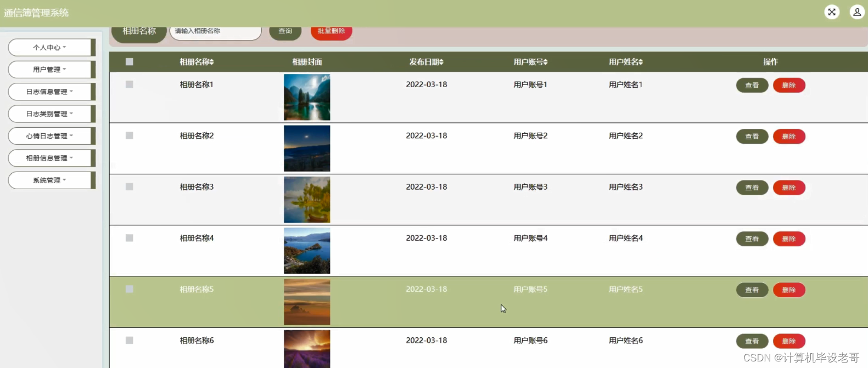The image size is (868, 368).
Task: Check the box for 相册名称5 row
Action: 130,289
